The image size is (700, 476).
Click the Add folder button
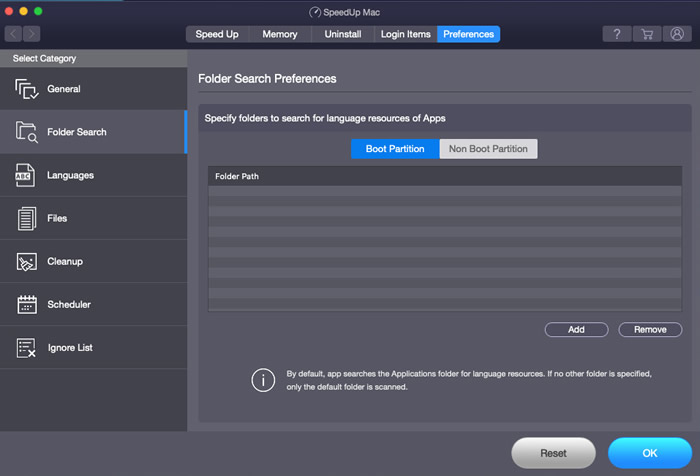coord(576,330)
